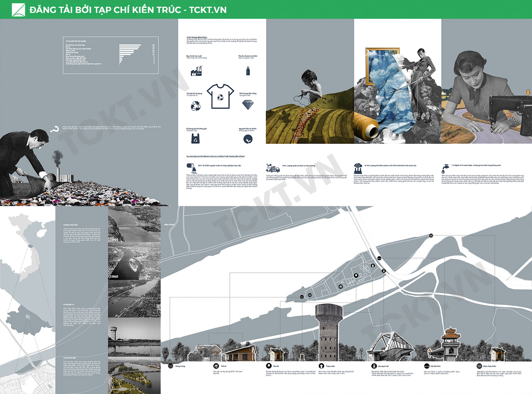Screen dimensions: 532x394
Task: Click the longest bar in the clothing reasons chart
Action: (x=130, y=45)
